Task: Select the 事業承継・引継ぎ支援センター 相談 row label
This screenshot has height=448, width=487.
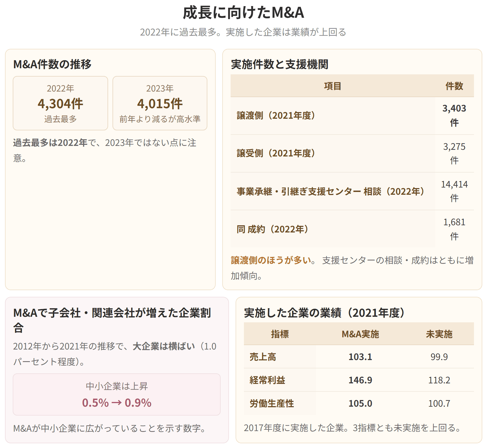Action: click(x=331, y=191)
